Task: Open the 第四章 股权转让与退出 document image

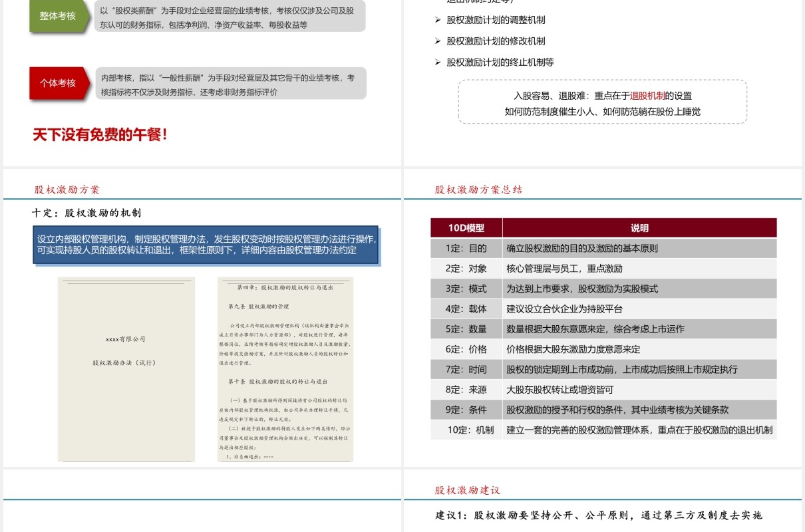Action: (285, 369)
